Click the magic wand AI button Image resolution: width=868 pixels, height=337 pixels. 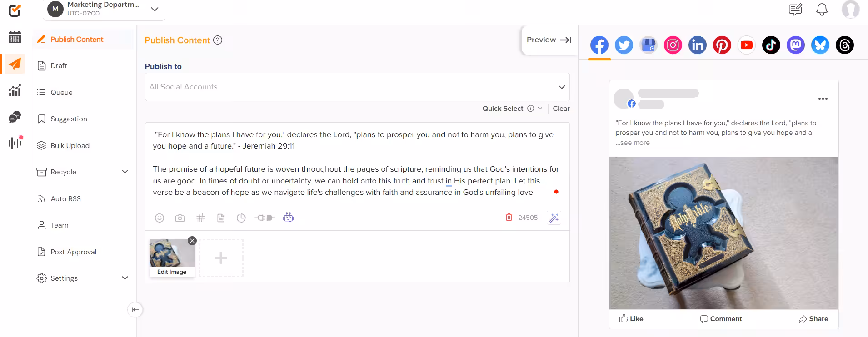554,218
